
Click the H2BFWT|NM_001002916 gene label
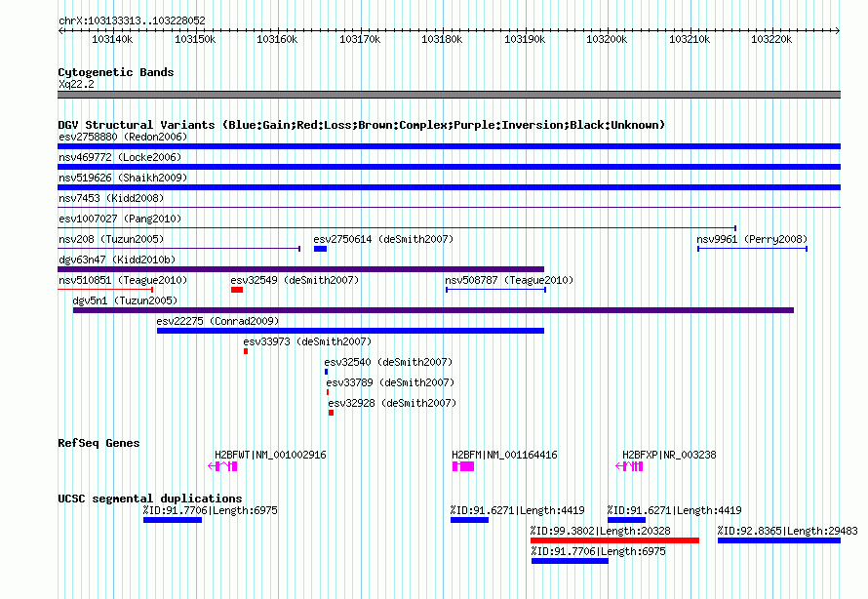click(x=270, y=455)
